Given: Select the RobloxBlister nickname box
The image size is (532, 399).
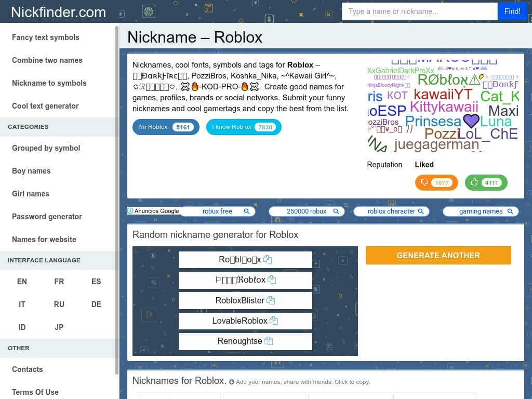Looking at the screenshot, I should click(245, 301).
